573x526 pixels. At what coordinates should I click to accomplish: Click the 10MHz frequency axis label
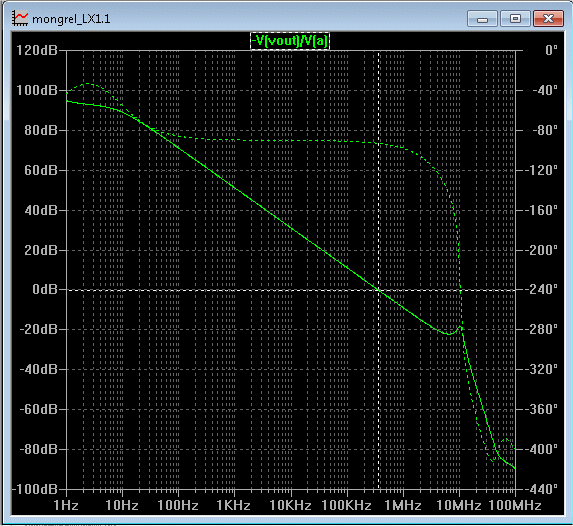(x=459, y=505)
